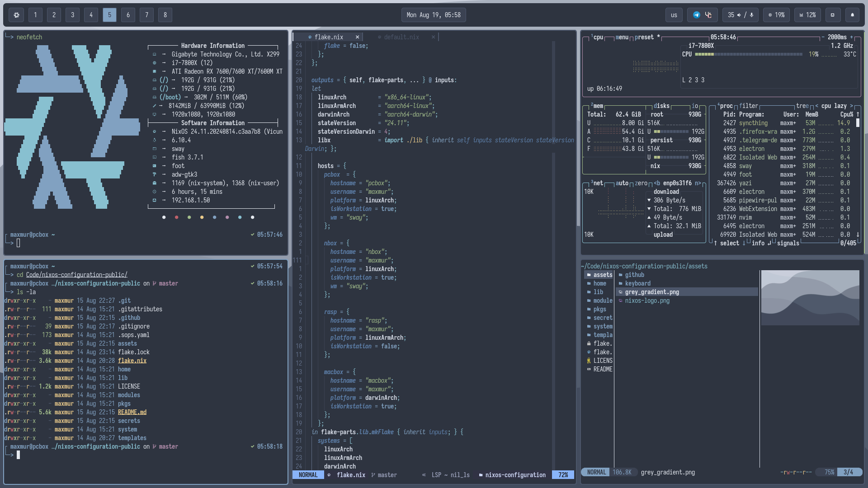Screen dimensions: 868x488
Task: Click the padlock icon beside flake.lock
Action: pos(589,343)
